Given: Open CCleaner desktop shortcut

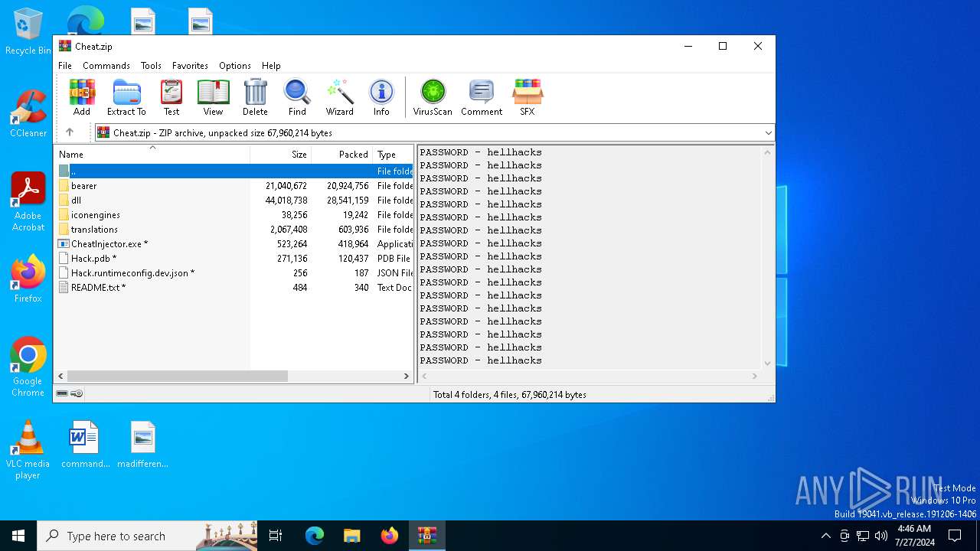Looking at the screenshot, I should pyautogui.click(x=28, y=113).
